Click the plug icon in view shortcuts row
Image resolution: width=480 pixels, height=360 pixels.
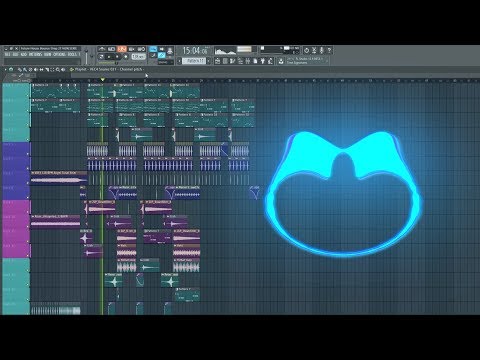[263, 61]
